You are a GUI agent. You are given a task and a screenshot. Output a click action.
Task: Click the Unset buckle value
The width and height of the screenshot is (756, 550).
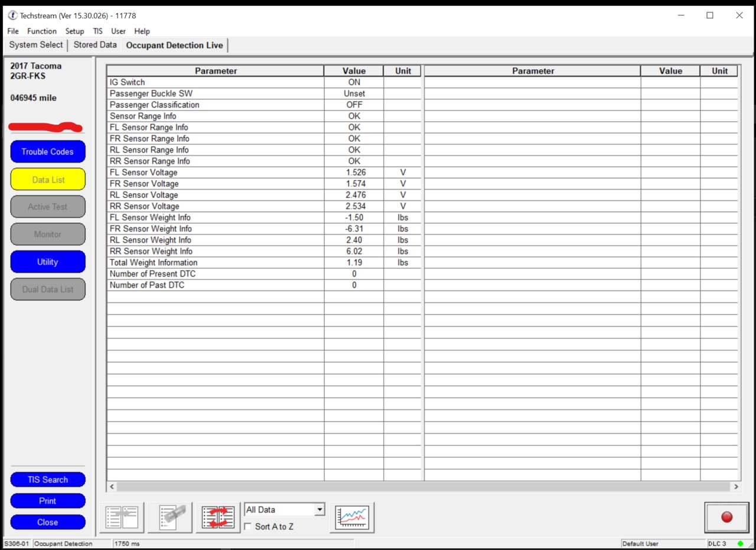(354, 93)
